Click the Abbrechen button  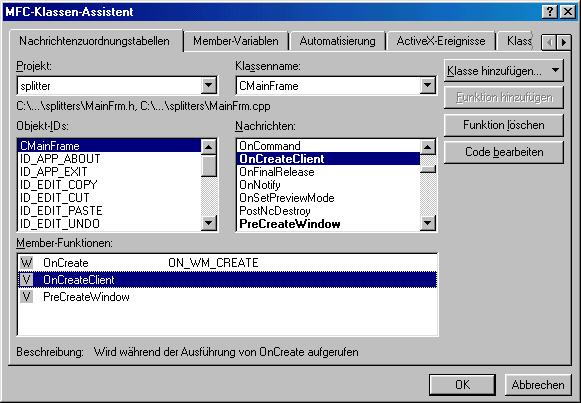click(x=538, y=385)
